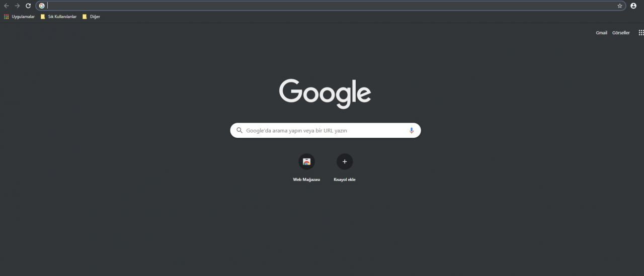Start voice search with the microphone icon
This screenshot has height=276, width=644.
tap(412, 130)
